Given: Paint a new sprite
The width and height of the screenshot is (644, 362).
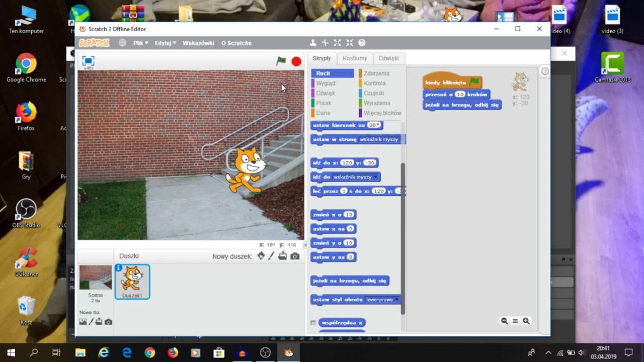Looking at the screenshot, I should pos(271,256).
